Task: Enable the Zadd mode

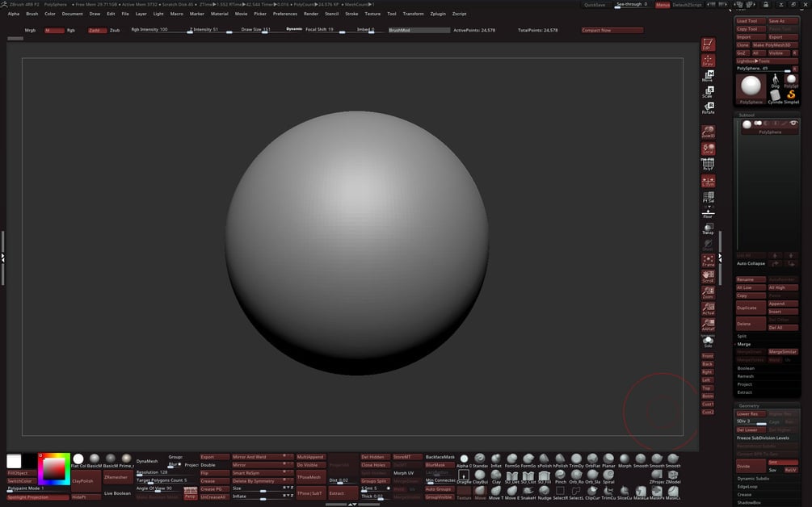Action: point(97,30)
